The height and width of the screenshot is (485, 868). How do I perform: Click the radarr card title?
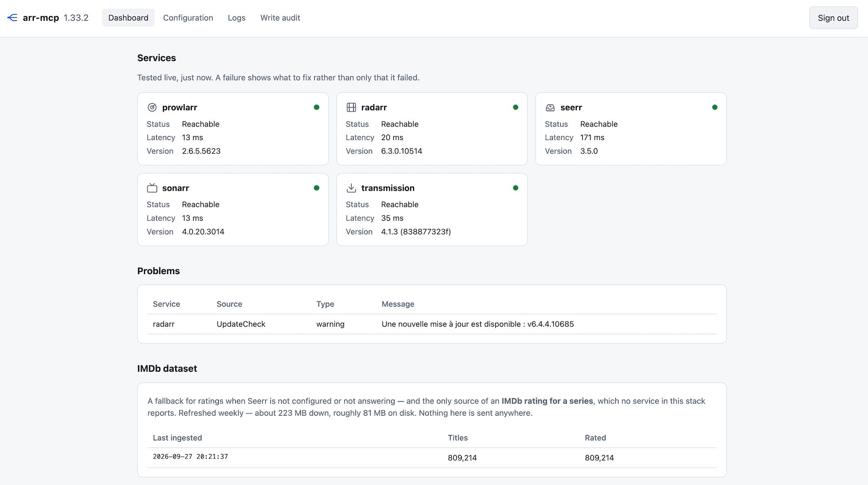tap(374, 108)
